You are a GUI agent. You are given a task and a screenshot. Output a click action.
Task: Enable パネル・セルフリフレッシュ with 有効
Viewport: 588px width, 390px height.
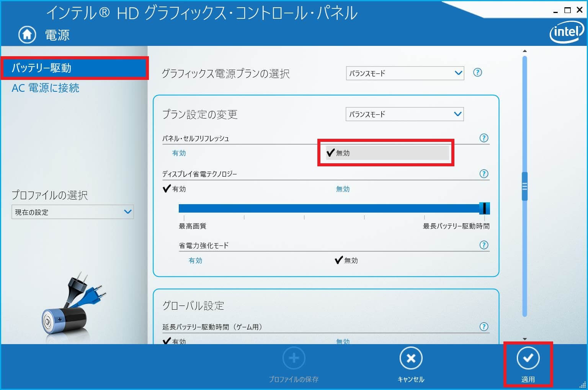pyautogui.click(x=179, y=153)
